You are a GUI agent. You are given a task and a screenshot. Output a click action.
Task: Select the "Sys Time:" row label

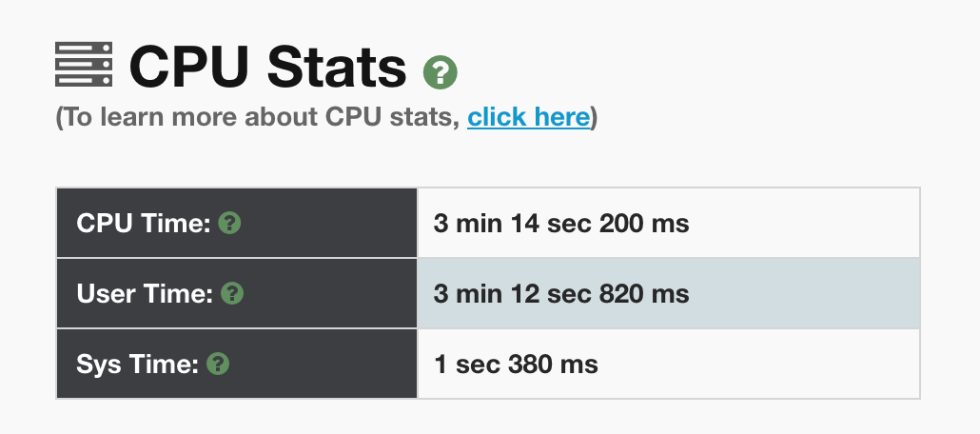137,364
